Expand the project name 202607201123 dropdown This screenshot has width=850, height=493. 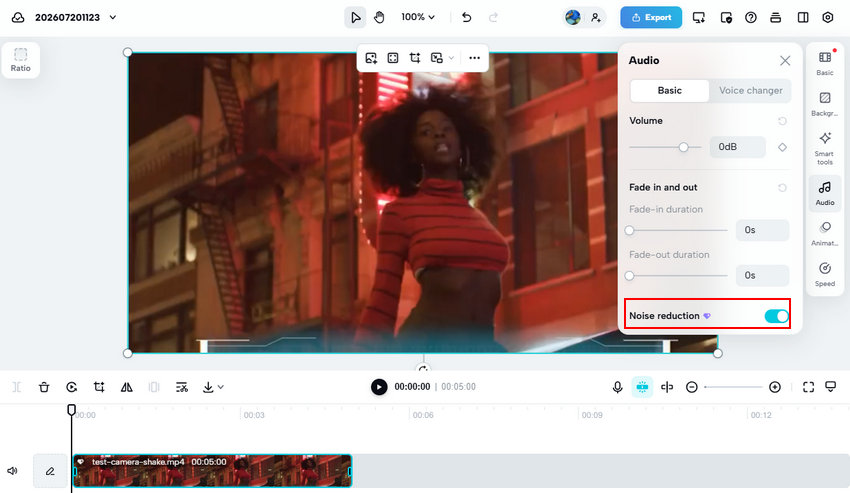pos(113,17)
